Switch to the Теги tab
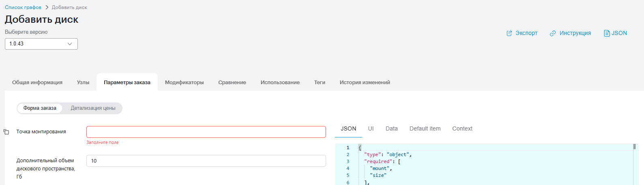 pos(320,82)
